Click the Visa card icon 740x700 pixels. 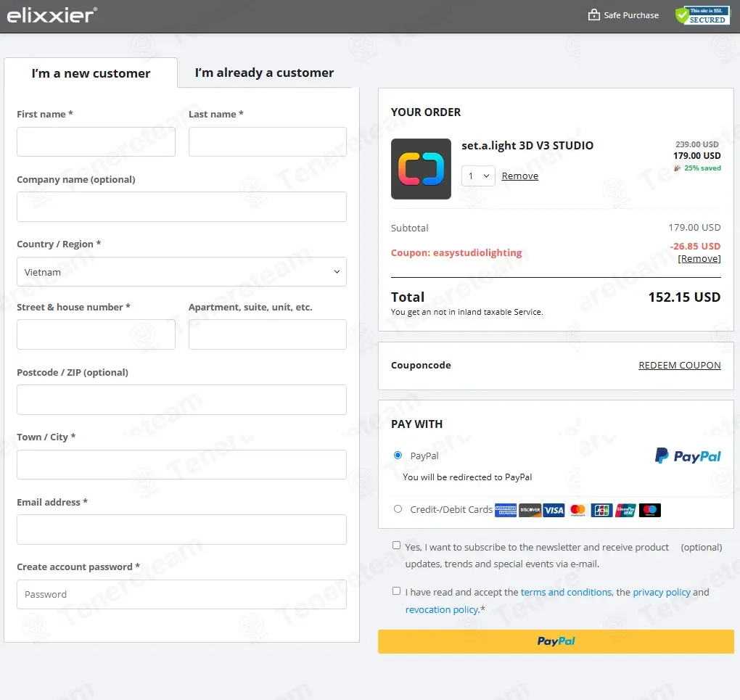point(554,510)
